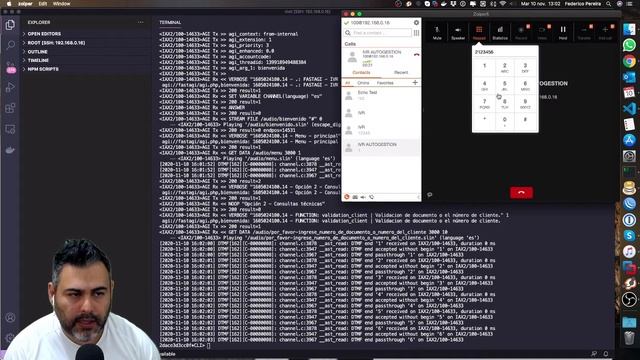Open the Run and Debug view icon

(x=10, y=87)
